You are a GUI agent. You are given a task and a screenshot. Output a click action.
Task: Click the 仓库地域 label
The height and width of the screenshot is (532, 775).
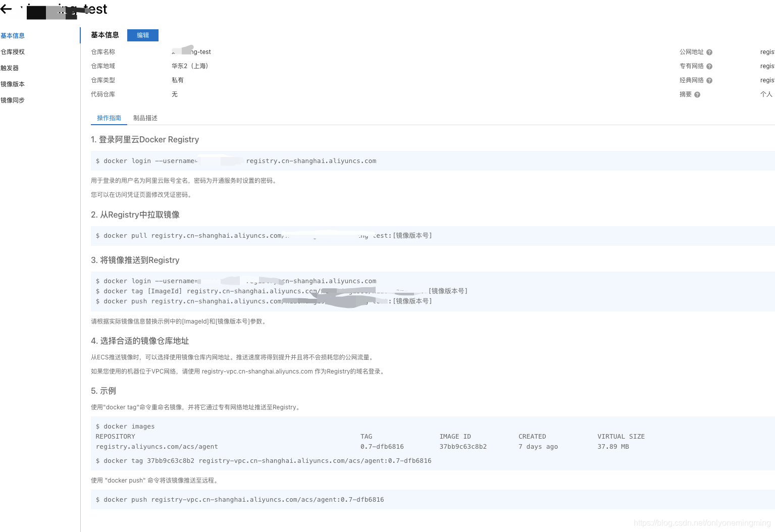click(103, 66)
